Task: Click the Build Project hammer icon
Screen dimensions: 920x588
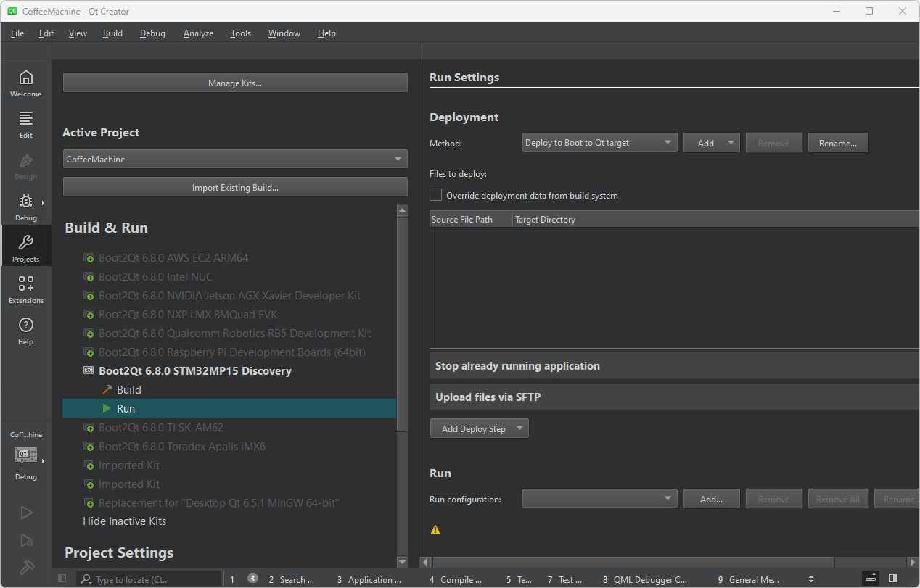Action: tap(26, 567)
